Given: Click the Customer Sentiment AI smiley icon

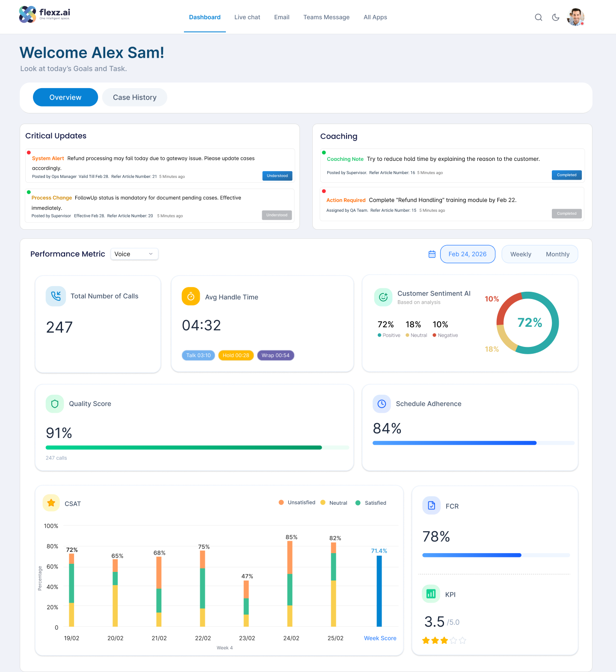Looking at the screenshot, I should tap(383, 297).
